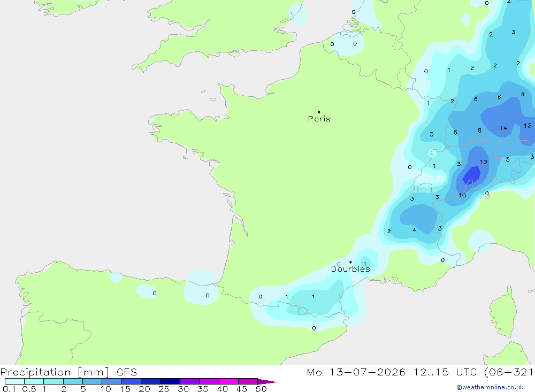This screenshot has width=535, height=392.
Task: Select the legend swatch between 2 and 5
Action: tap(73, 381)
